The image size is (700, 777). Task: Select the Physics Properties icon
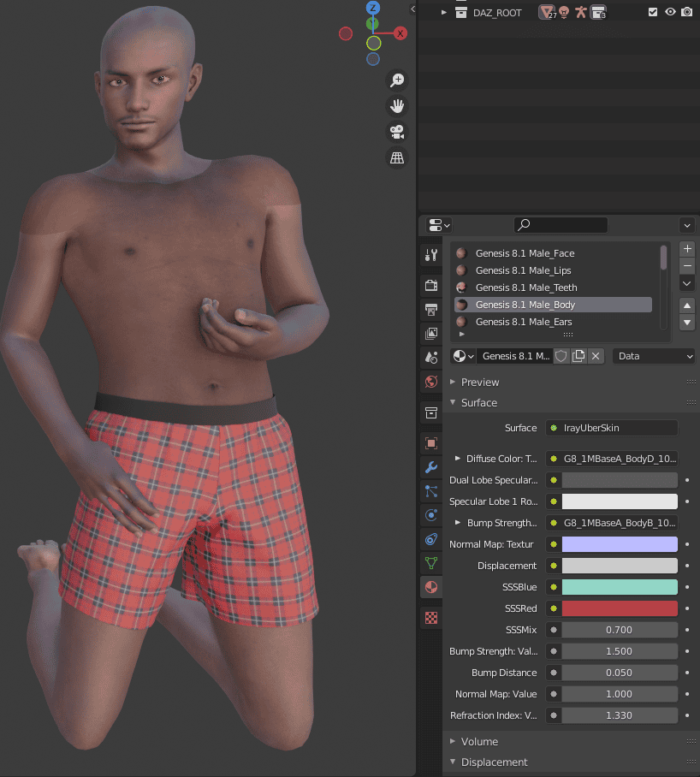(430, 515)
